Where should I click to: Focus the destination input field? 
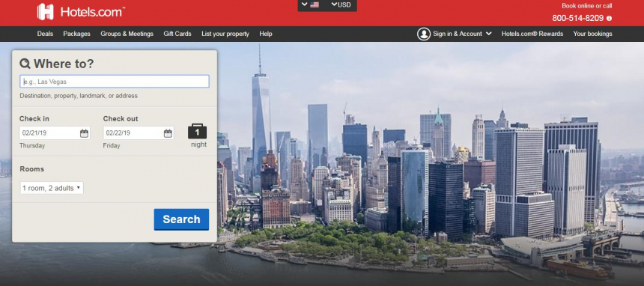115,82
